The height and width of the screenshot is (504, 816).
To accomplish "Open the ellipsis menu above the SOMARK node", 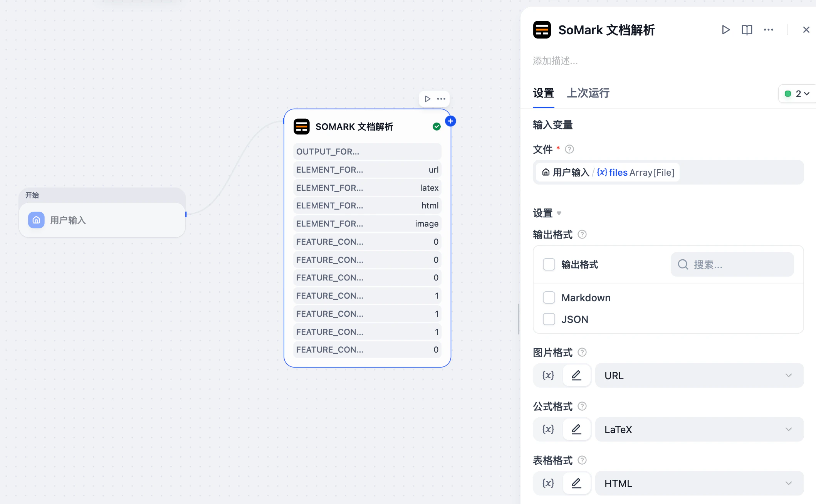I will [441, 99].
